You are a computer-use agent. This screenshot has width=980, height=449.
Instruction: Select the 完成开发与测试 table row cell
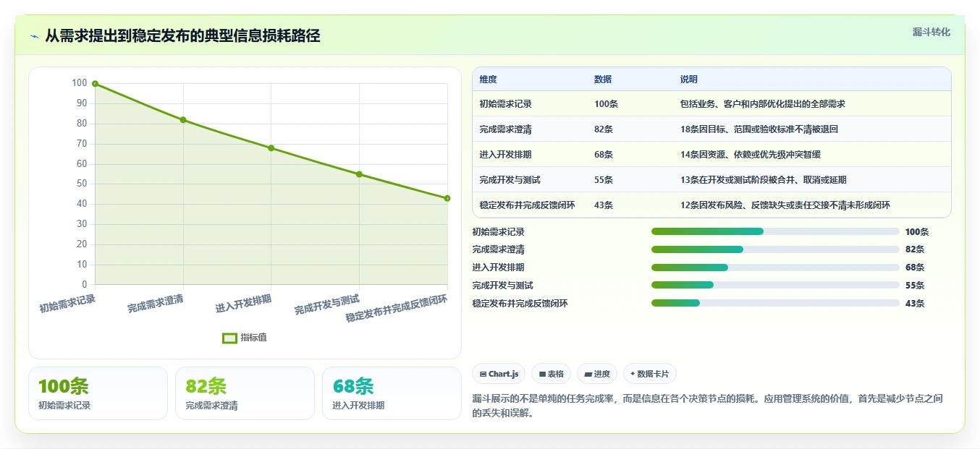coord(530,180)
